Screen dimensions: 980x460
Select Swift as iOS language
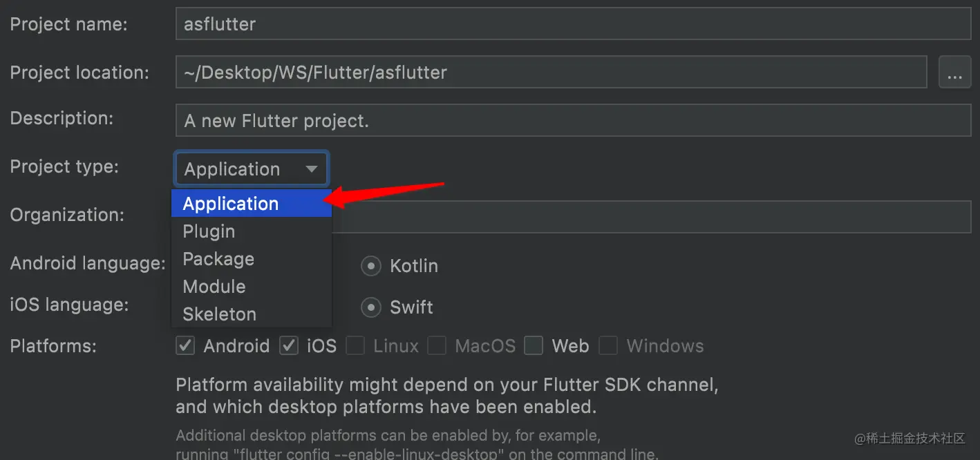371,307
